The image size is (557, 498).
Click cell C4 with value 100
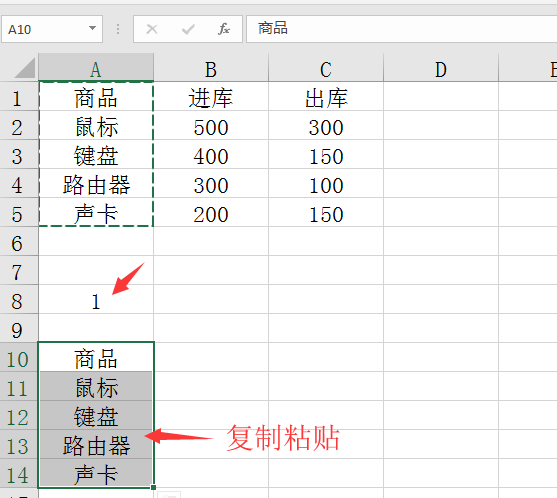coord(326,183)
